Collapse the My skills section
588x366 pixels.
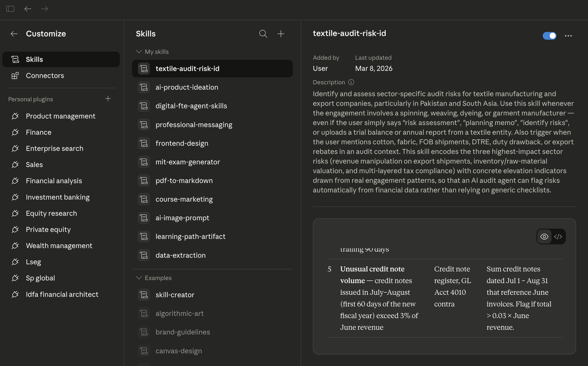pos(139,52)
